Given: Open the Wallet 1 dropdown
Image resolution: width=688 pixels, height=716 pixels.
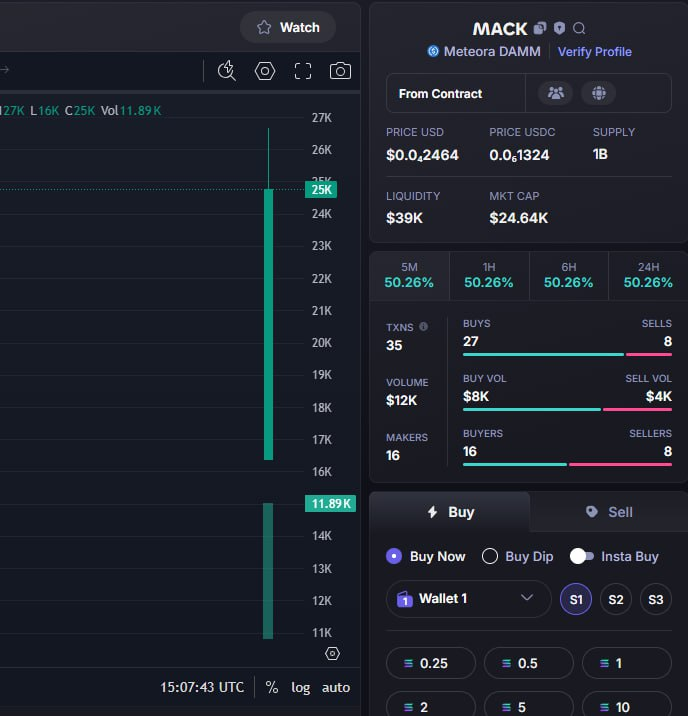Looking at the screenshot, I should point(468,599).
